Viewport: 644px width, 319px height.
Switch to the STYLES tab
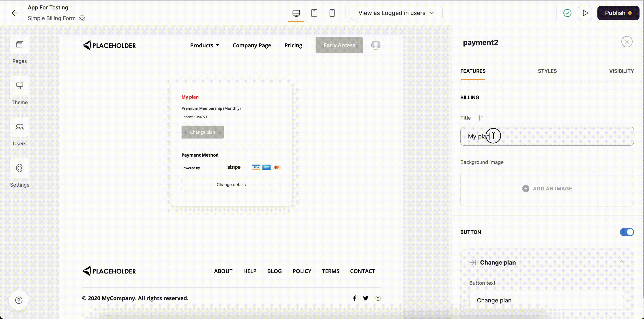coord(547,71)
